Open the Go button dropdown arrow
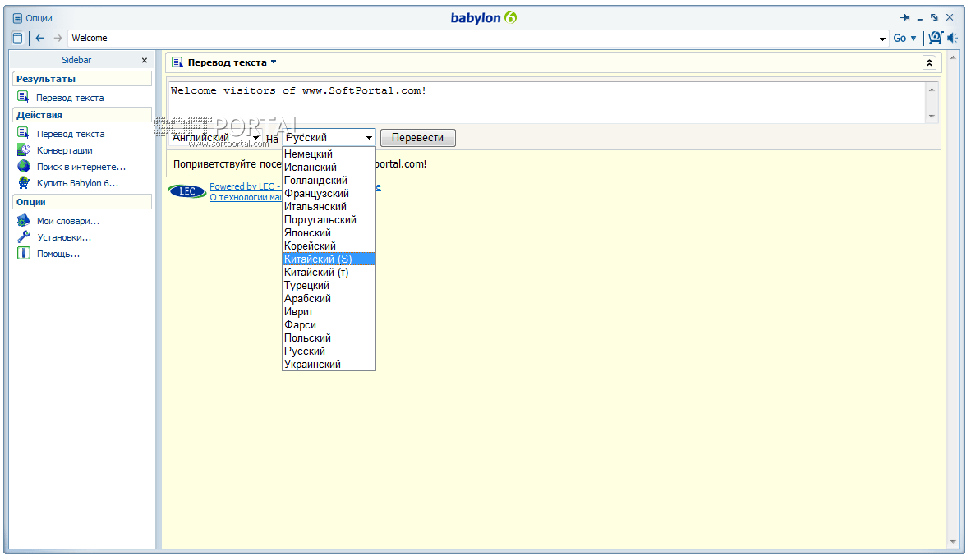971x560 pixels. pyautogui.click(x=913, y=39)
